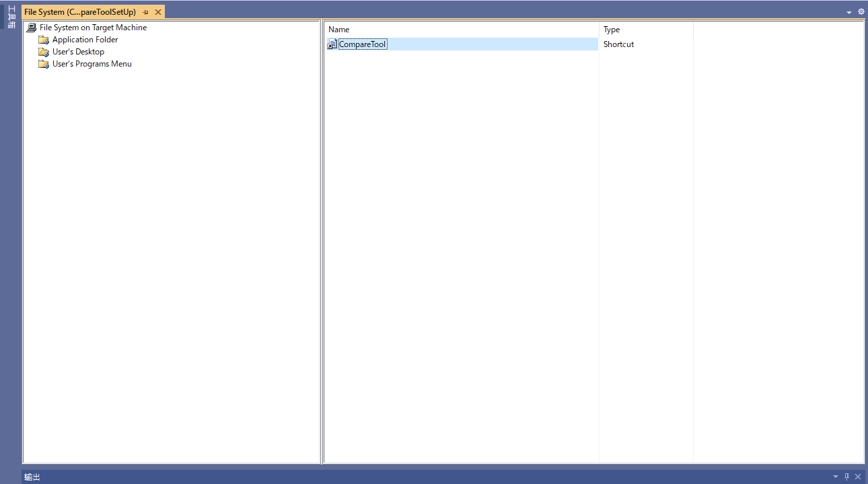The height and width of the screenshot is (484, 868).
Task: Click the 输出 output panel title
Action: pos(32,477)
